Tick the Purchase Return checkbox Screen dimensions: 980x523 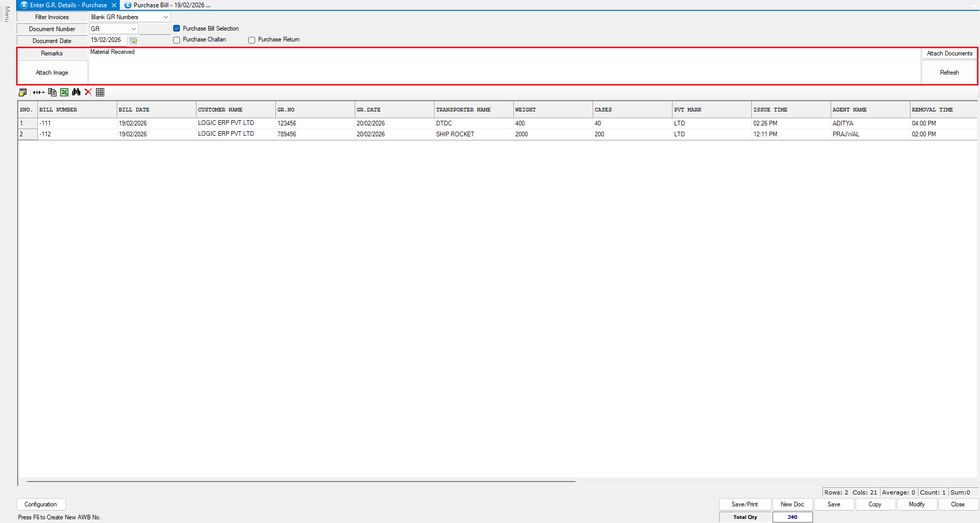(252, 40)
